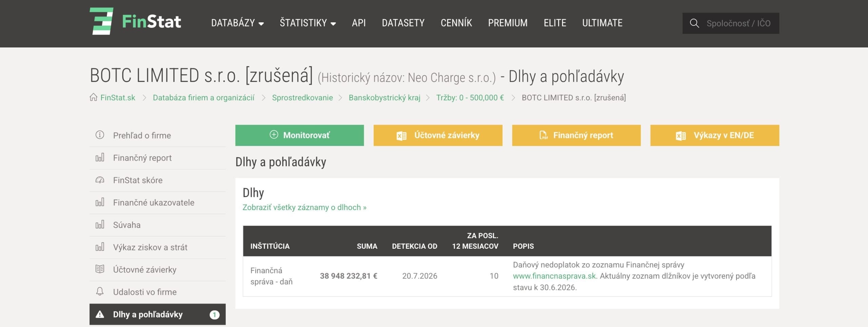Open the CENNÍK menu item
868x327 pixels.
tap(456, 23)
